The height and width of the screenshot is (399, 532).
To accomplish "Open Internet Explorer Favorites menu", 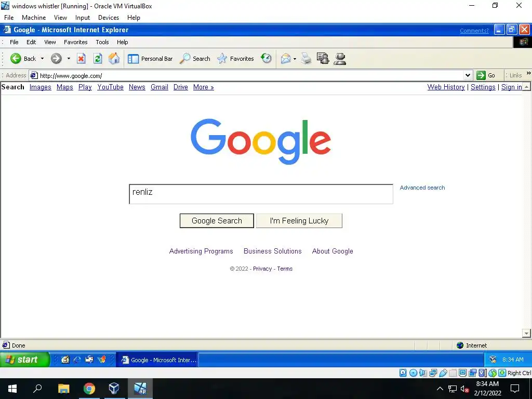I will click(76, 42).
